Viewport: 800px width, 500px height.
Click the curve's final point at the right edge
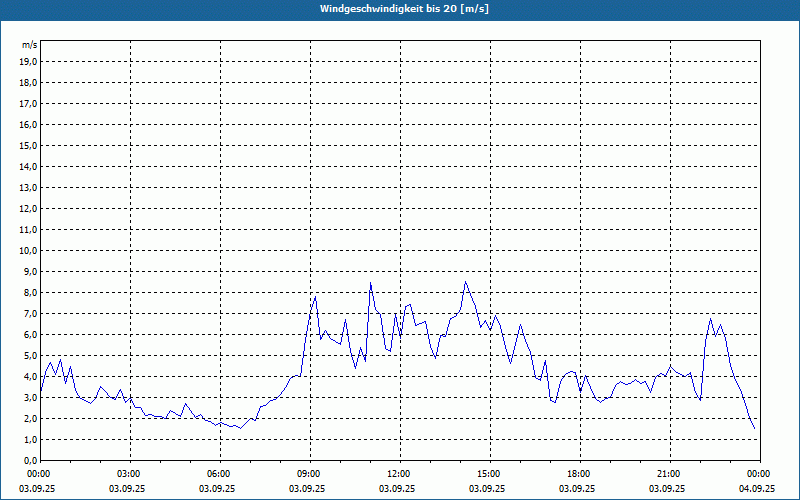(754, 429)
